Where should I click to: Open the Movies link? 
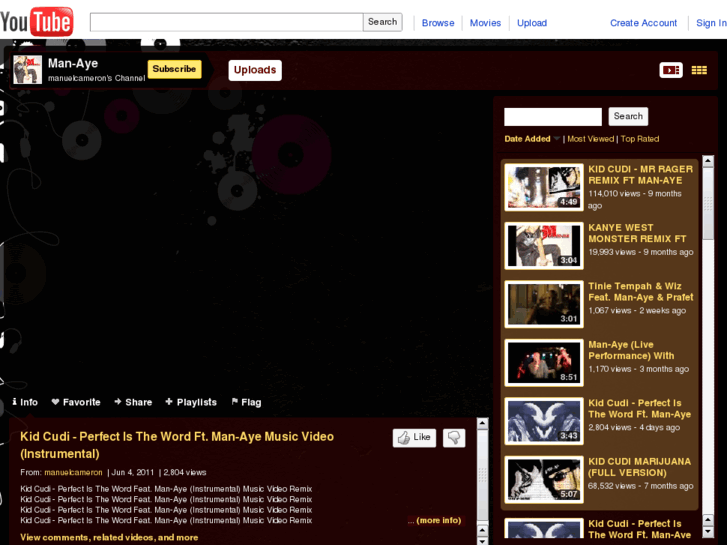click(485, 23)
